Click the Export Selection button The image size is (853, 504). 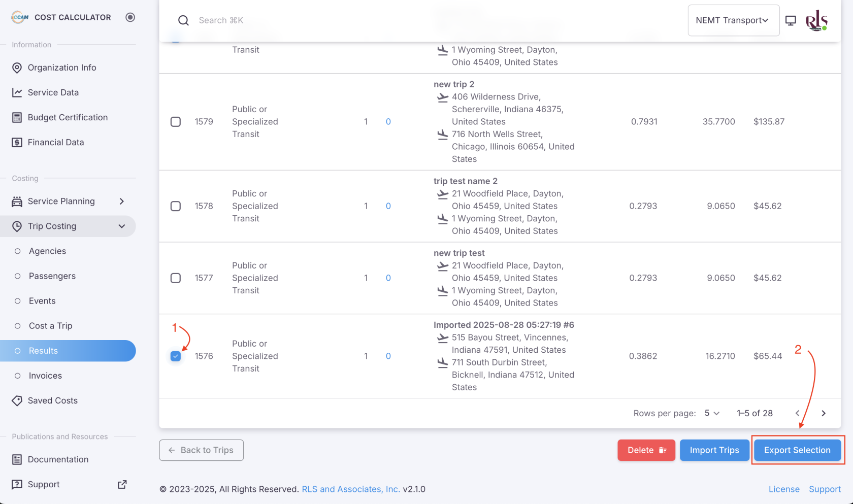pyautogui.click(x=797, y=450)
